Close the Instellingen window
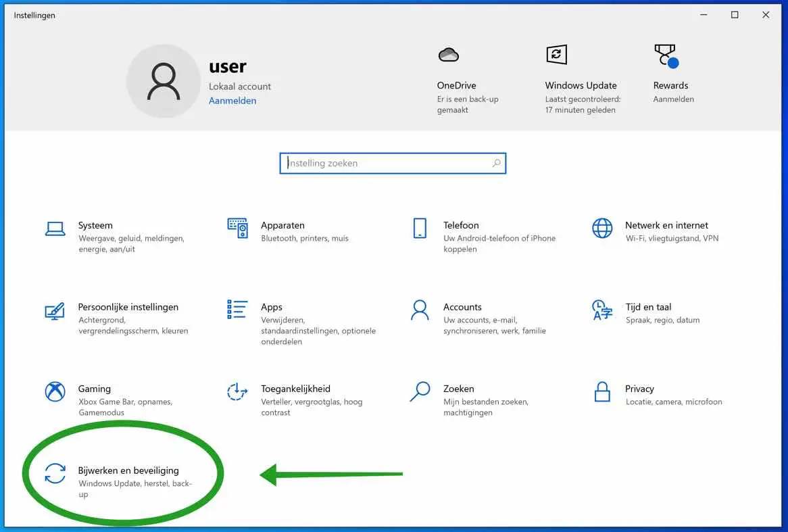 (x=766, y=15)
